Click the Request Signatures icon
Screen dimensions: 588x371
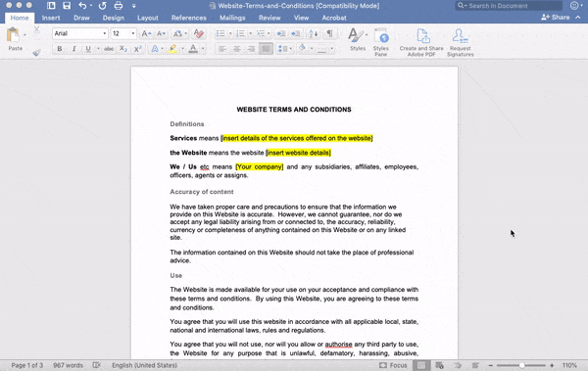click(x=461, y=42)
